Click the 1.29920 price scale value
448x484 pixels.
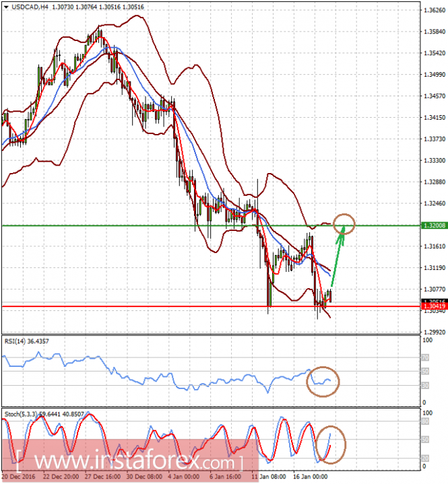coord(435,332)
